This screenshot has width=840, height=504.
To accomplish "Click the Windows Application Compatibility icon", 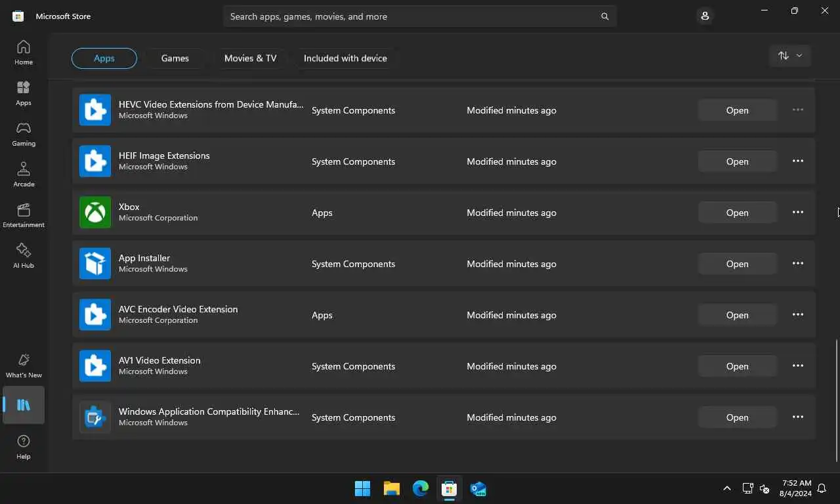I will click(x=95, y=417).
